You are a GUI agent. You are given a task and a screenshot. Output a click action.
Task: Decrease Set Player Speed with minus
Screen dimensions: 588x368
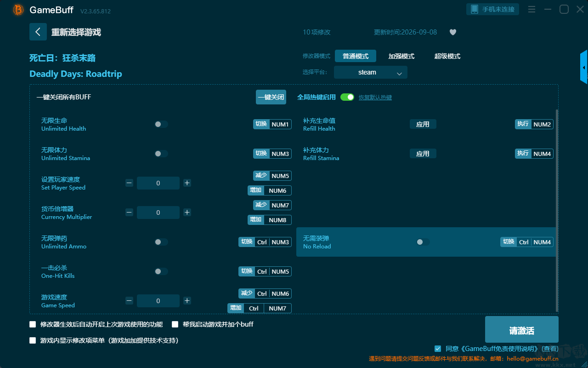tap(129, 183)
